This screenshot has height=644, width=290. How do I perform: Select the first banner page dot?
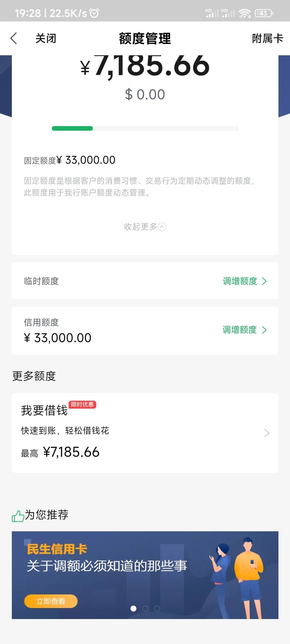tap(133, 609)
